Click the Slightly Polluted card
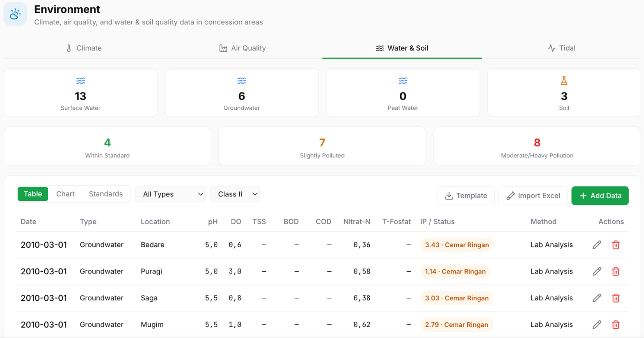The image size is (644, 338). pyautogui.click(x=322, y=146)
